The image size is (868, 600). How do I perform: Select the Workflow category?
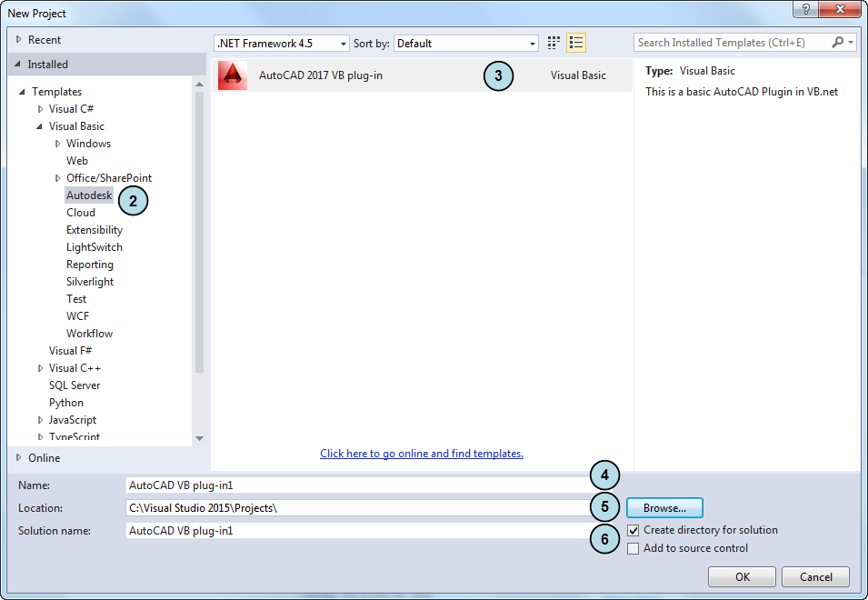90,334
